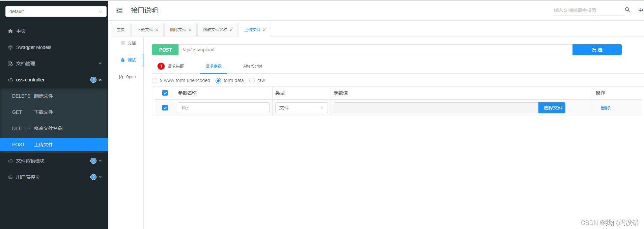Click the 参数名称 column header
Screen dimensions: 644x229
click(188, 93)
